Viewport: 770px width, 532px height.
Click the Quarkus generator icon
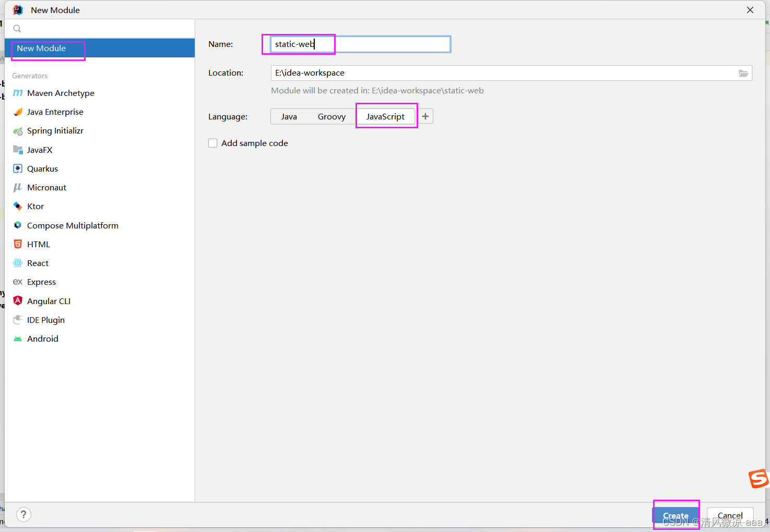coord(18,168)
